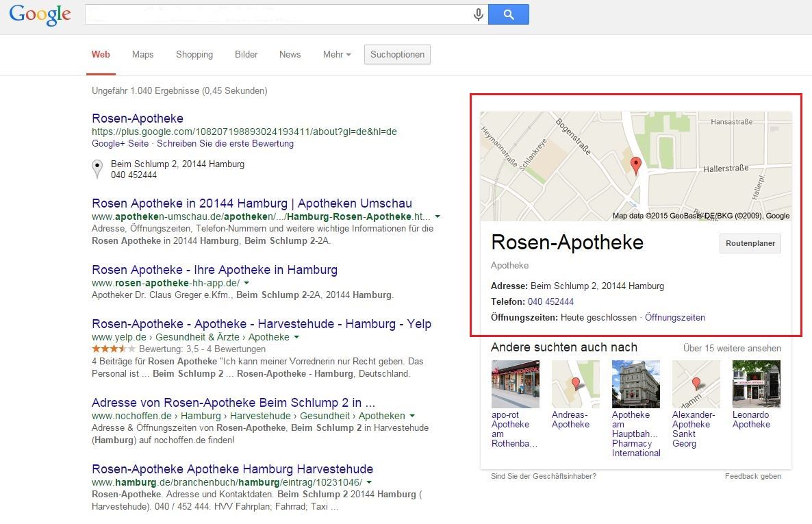Click the plus.google.com green URL
The image size is (812, 524).
point(244,132)
